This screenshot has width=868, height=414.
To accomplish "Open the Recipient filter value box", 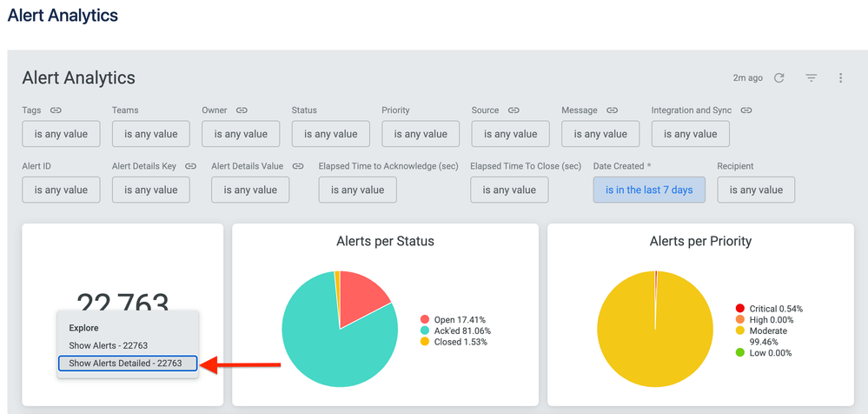I will (756, 190).
